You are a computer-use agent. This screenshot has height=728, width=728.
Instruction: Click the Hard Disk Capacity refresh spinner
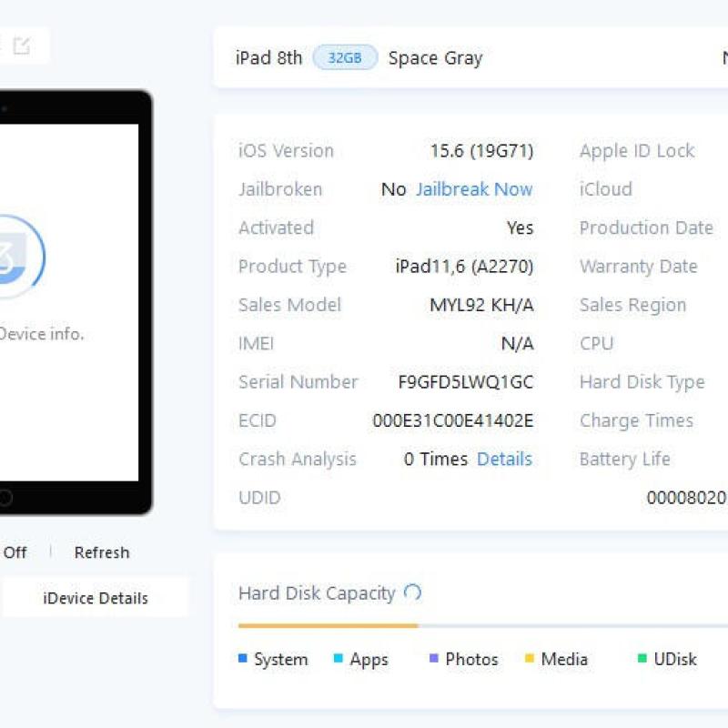tap(412, 593)
